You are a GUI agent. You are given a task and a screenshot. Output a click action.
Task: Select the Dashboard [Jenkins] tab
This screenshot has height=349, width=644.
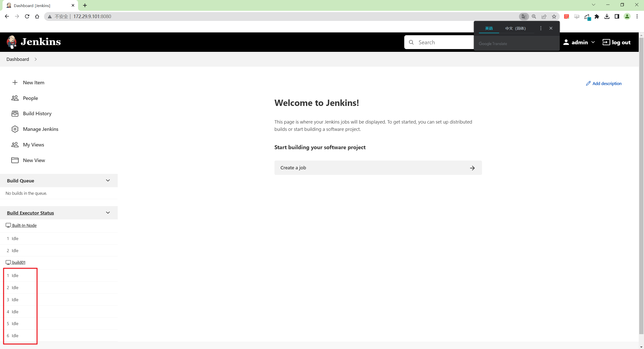coord(40,6)
